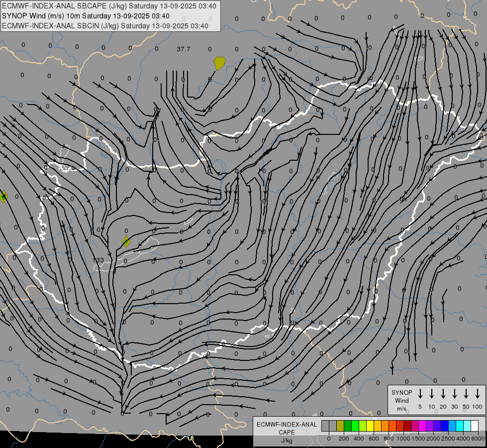Click the olive CAPE blob near 37.7
The width and height of the screenshot is (487, 448).
[x=219, y=63]
